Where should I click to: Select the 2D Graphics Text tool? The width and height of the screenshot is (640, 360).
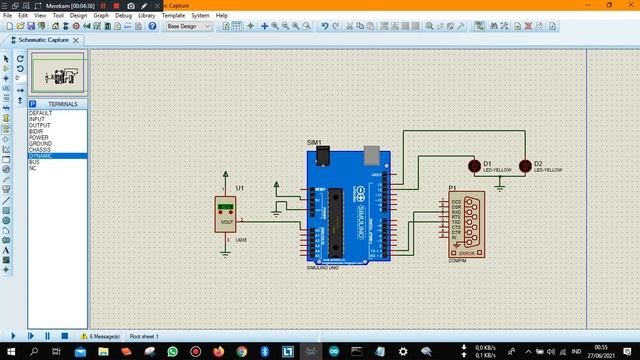tap(6, 250)
